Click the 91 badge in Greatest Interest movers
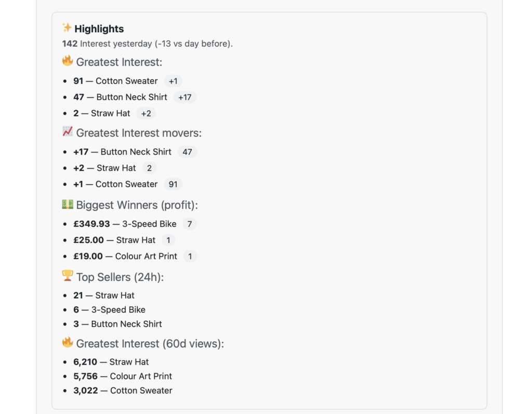Viewport: 532px width, 414px height. click(173, 184)
